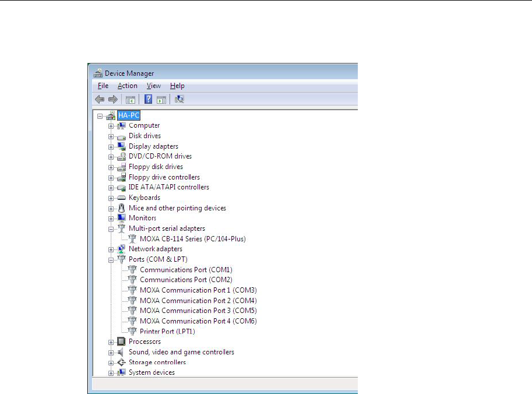Expand the Monitors category
Image resolution: width=532 pixels, height=394 pixels.
111,219
